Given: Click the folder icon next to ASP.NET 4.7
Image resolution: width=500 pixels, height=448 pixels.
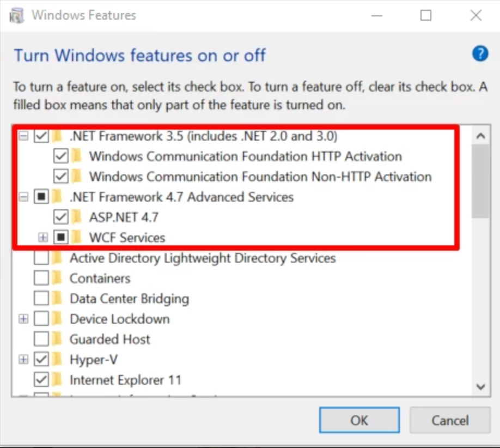Looking at the screenshot, I should (77, 217).
